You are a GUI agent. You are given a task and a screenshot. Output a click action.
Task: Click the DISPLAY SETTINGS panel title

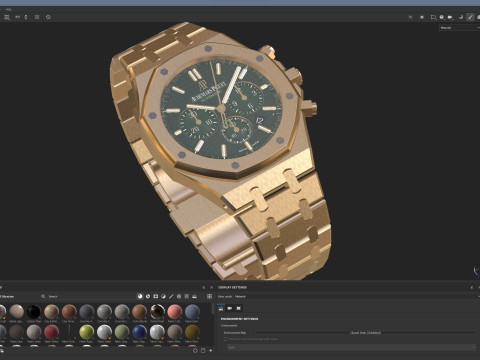point(233,287)
